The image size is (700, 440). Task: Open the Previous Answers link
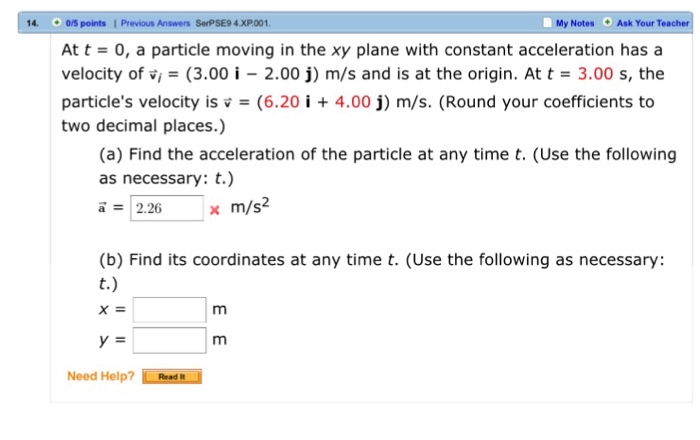pos(155,23)
